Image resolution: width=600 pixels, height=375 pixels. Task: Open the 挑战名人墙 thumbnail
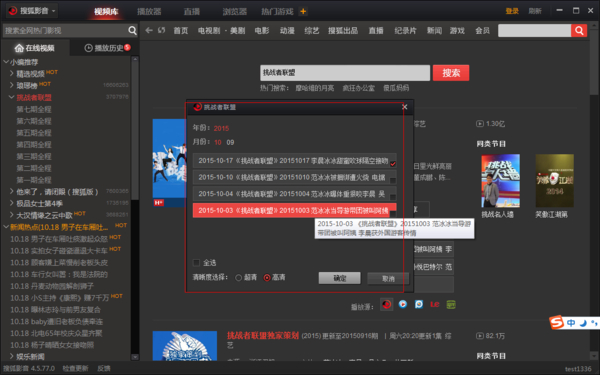[x=500, y=181]
